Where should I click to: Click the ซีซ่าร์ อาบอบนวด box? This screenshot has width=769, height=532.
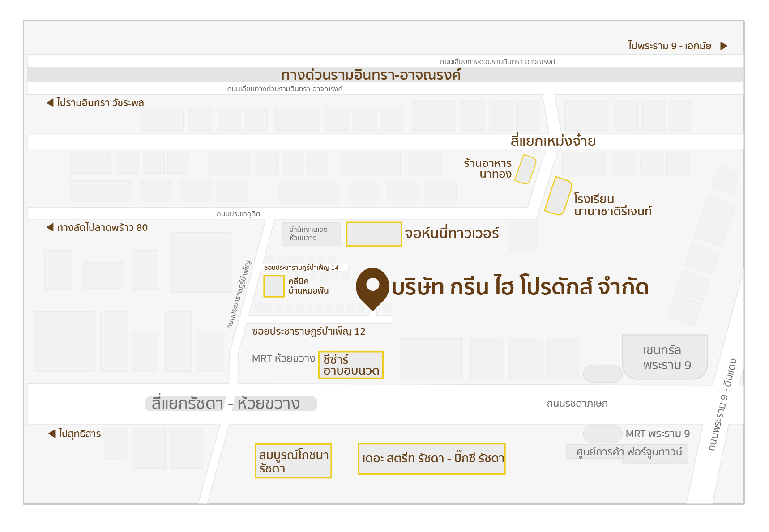coord(351,365)
